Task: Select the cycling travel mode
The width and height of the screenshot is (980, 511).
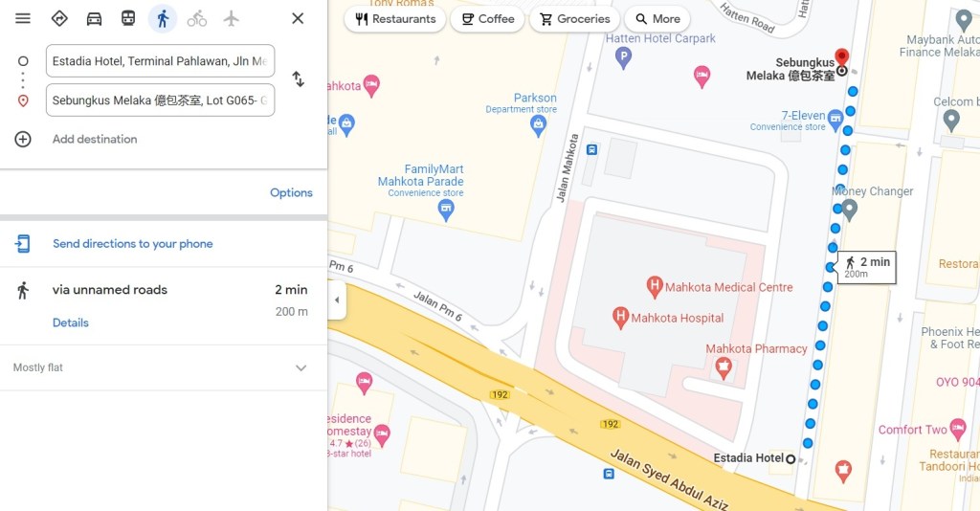Action: pyautogui.click(x=197, y=18)
